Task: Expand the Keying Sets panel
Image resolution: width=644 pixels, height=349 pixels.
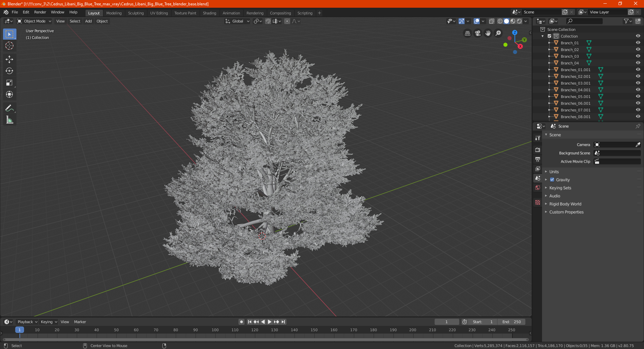Action: [x=560, y=188]
